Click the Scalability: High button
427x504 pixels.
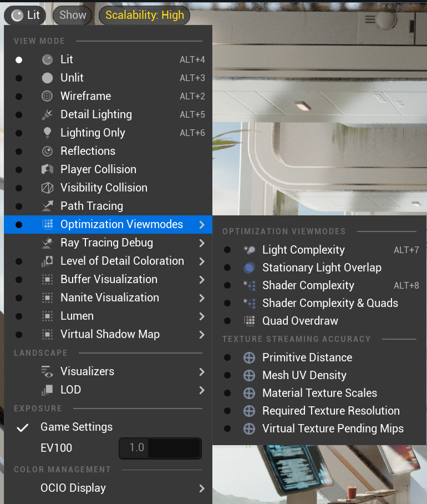pyautogui.click(x=145, y=15)
